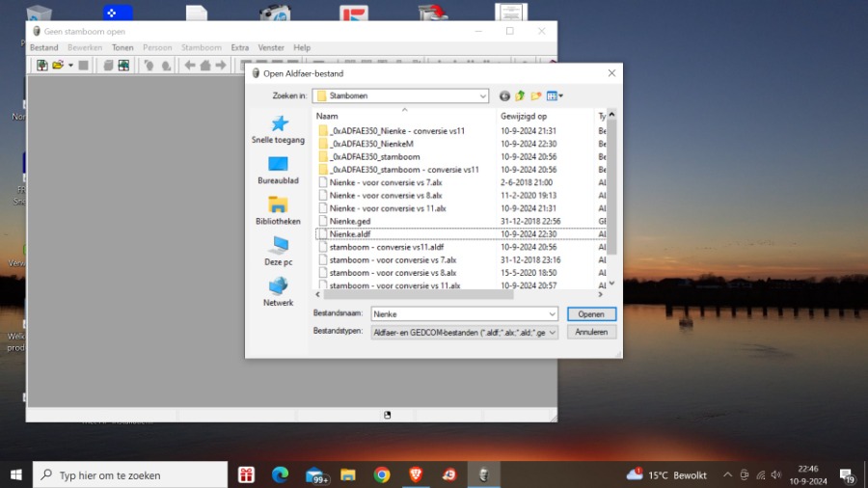Viewport: 868px width, 488px height.
Task: Expand the Bestandstypen filter dropdown
Action: (x=552, y=332)
